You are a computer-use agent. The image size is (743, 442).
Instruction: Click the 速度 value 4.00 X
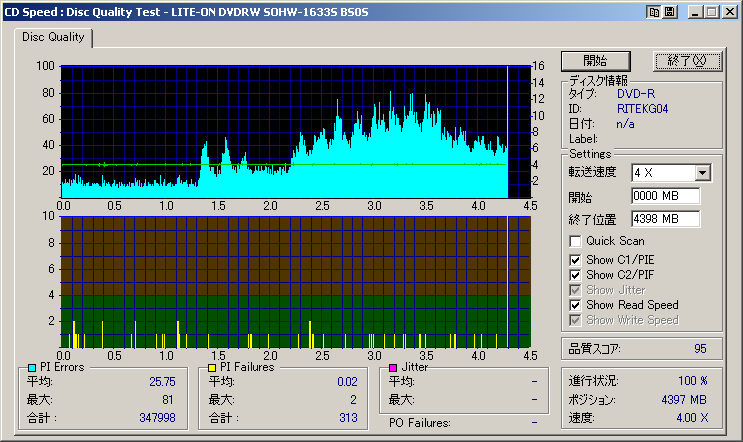tap(692, 418)
